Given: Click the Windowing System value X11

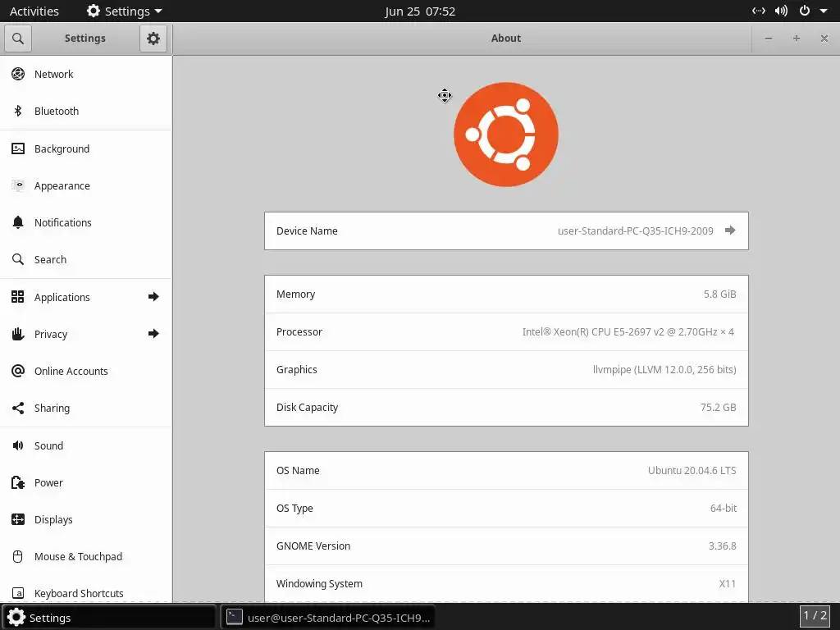Looking at the screenshot, I should point(727,583).
